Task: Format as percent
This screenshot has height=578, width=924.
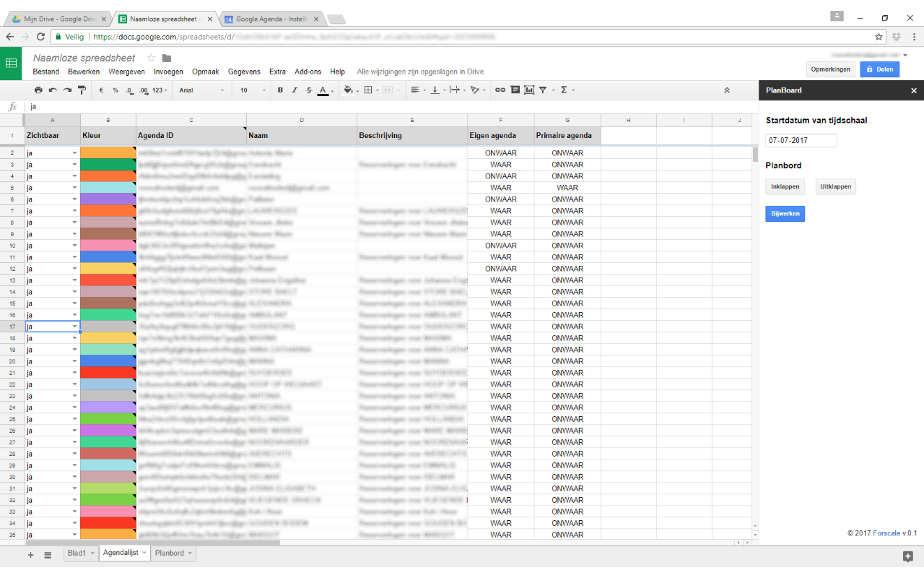Action: 115,90
